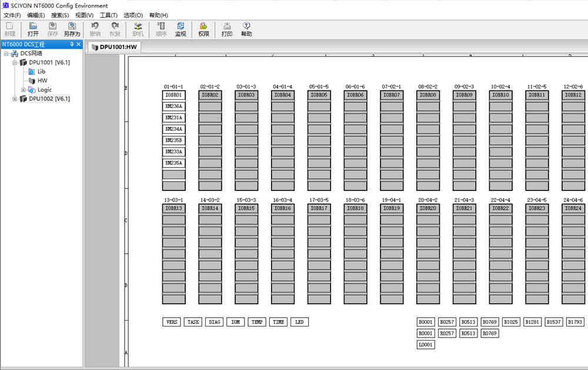
Task: Choose the Save As (另存为) icon
Action: pyautogui.click(x=72, y=29)
